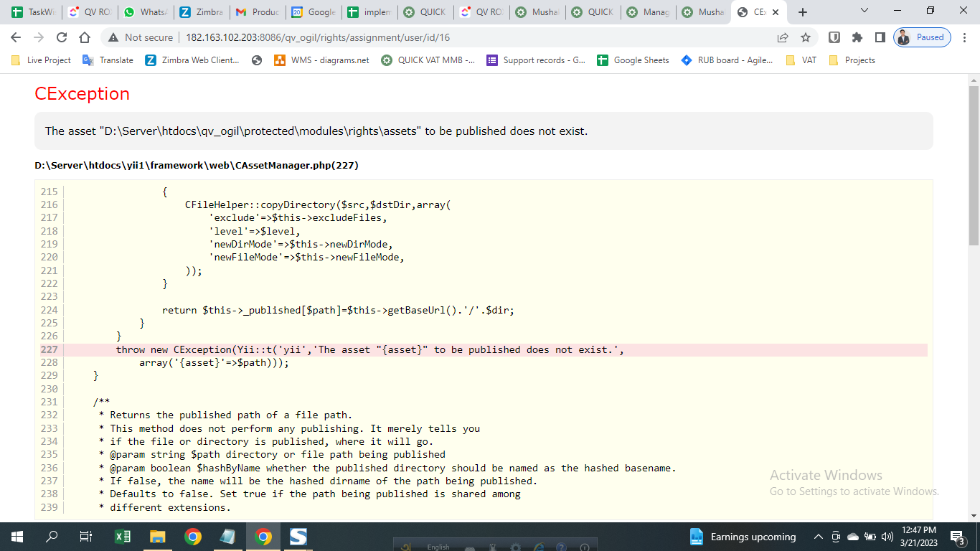The image size is (980, 551).
Task: Expand the hidden system tray icons
Action: 818,537
